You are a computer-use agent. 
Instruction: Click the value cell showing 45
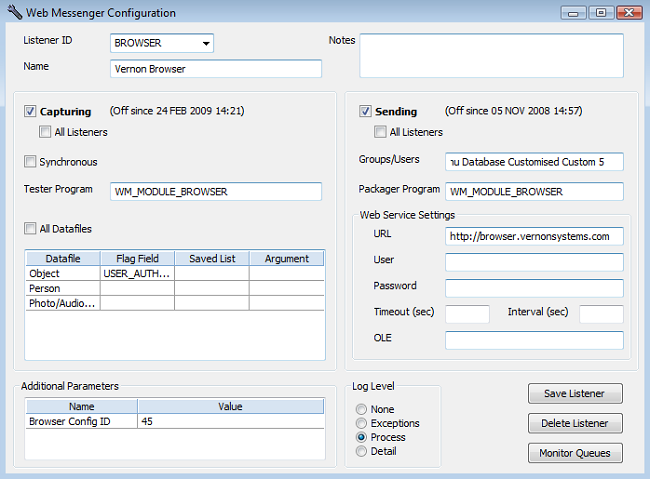(230, 421)
